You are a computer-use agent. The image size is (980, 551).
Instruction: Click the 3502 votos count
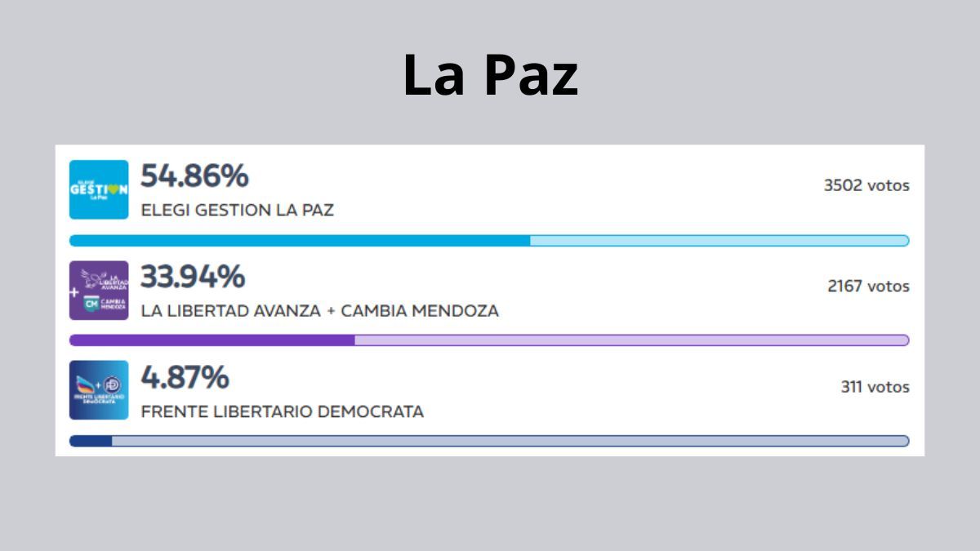[x=867, y=185]
